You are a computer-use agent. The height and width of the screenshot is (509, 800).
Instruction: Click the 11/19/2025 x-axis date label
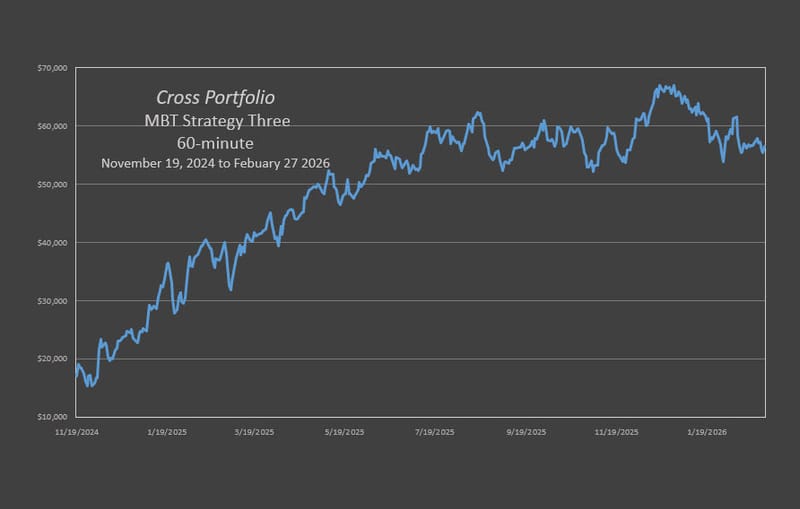[x=617, y=432]
